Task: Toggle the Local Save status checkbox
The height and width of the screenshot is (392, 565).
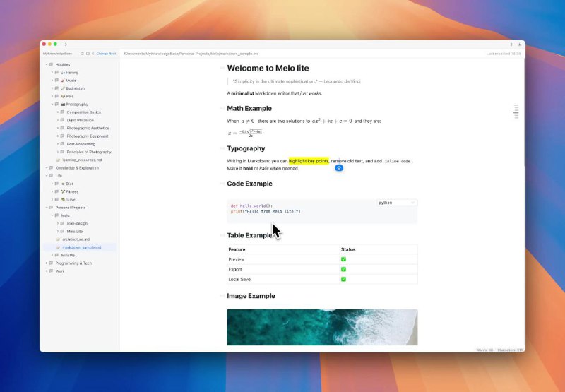Action: pos(343,279)
